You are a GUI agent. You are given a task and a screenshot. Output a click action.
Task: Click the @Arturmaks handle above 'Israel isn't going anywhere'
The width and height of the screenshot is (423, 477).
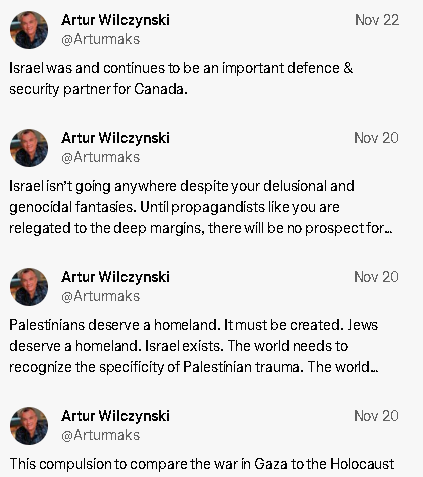click(x=100, y=157)
